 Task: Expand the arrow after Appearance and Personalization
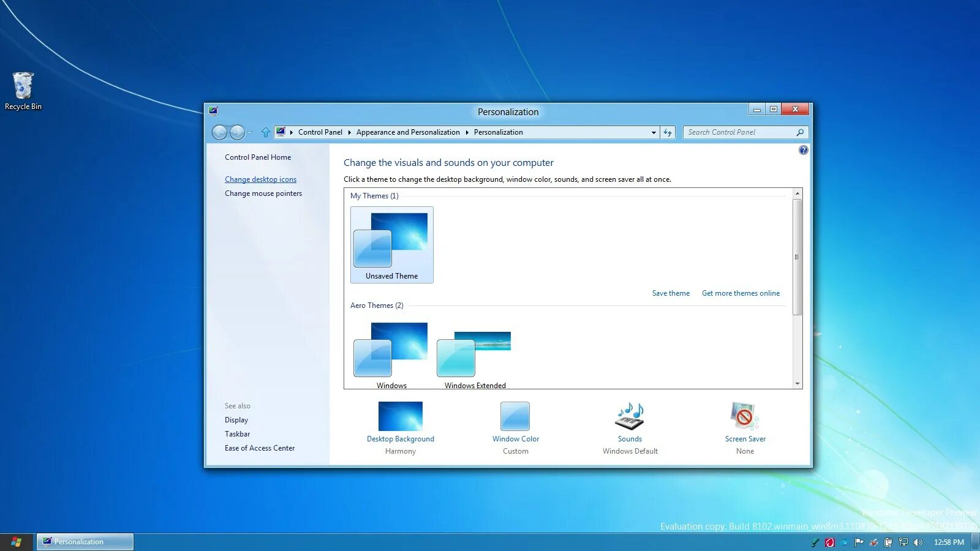(x=467, y=132)
